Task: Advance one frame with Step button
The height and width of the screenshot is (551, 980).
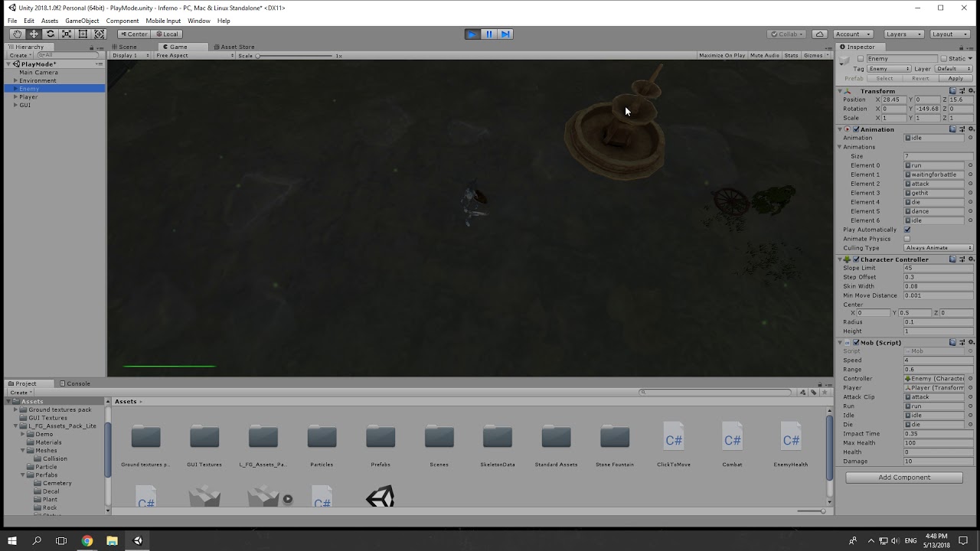Action: 505,34
